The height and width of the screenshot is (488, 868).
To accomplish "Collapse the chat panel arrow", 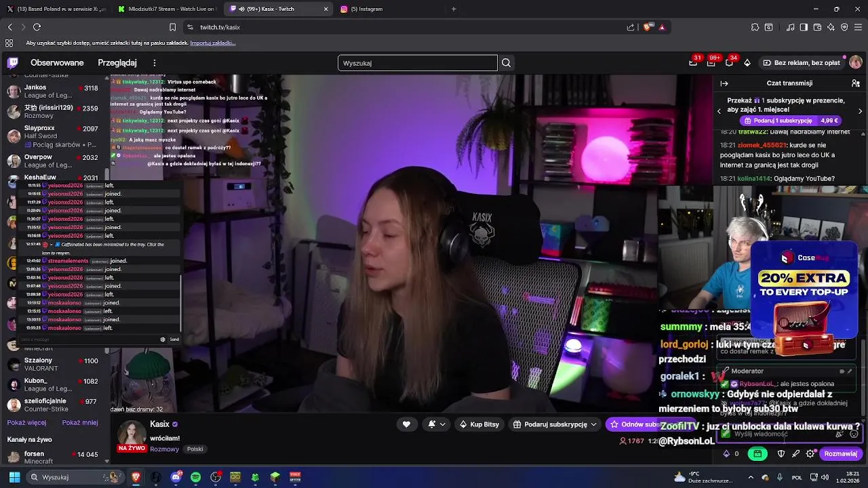I will tap(724, 83).
